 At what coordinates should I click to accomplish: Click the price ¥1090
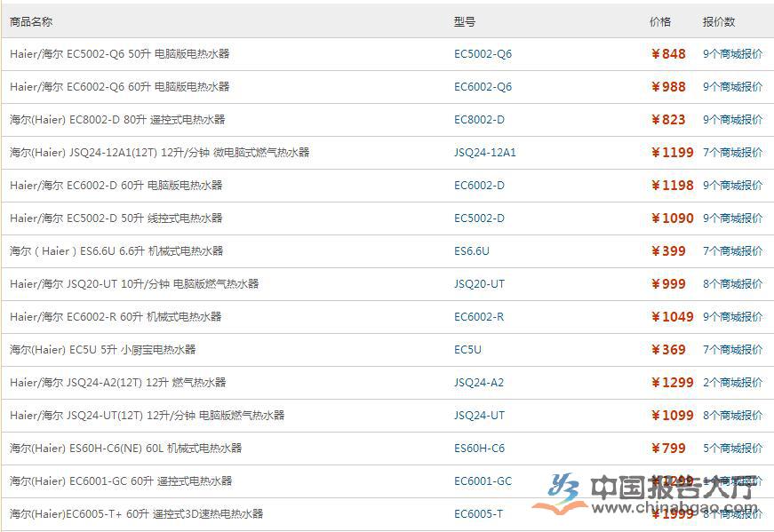673,218
